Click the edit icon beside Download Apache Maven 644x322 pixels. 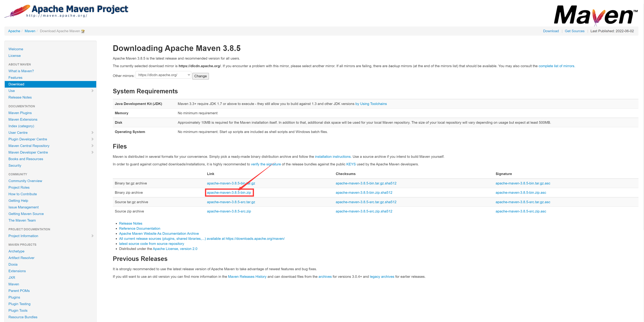(83, 32)
